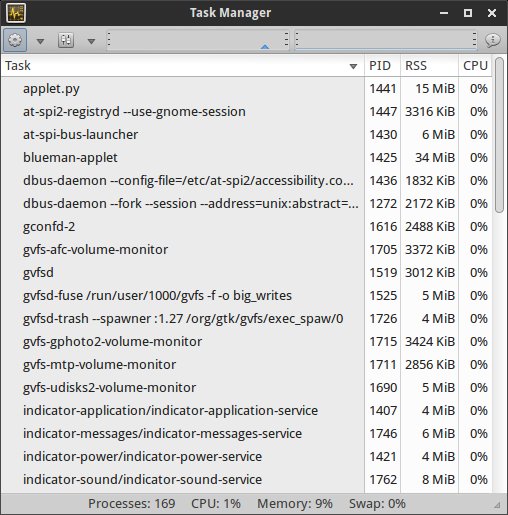
Task: Select the indicator-messages-service process
Action: pos(247,434)
